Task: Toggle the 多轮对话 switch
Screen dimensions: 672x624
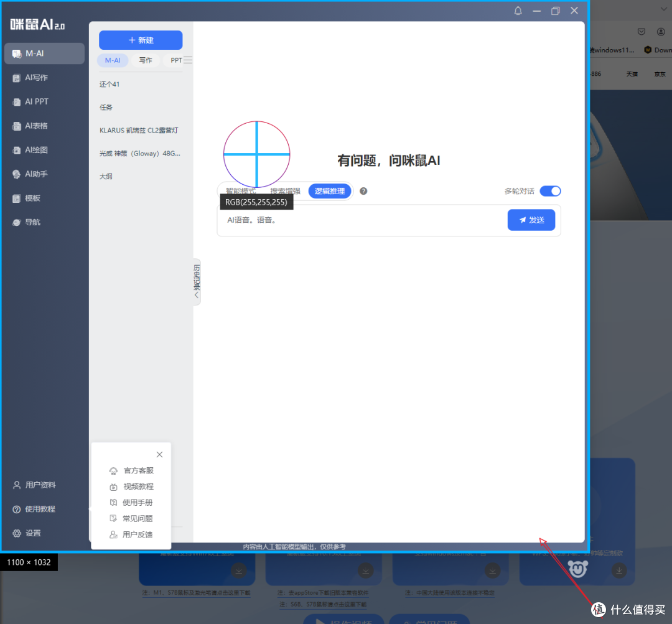Action: [x=550, y=191]
